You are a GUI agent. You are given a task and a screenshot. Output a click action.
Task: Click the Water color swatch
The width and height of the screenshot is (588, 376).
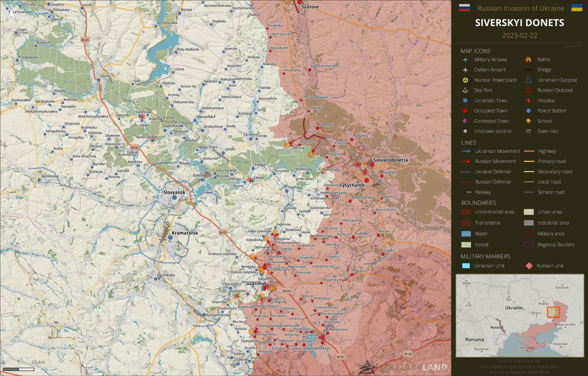click(x=466, y=234)
